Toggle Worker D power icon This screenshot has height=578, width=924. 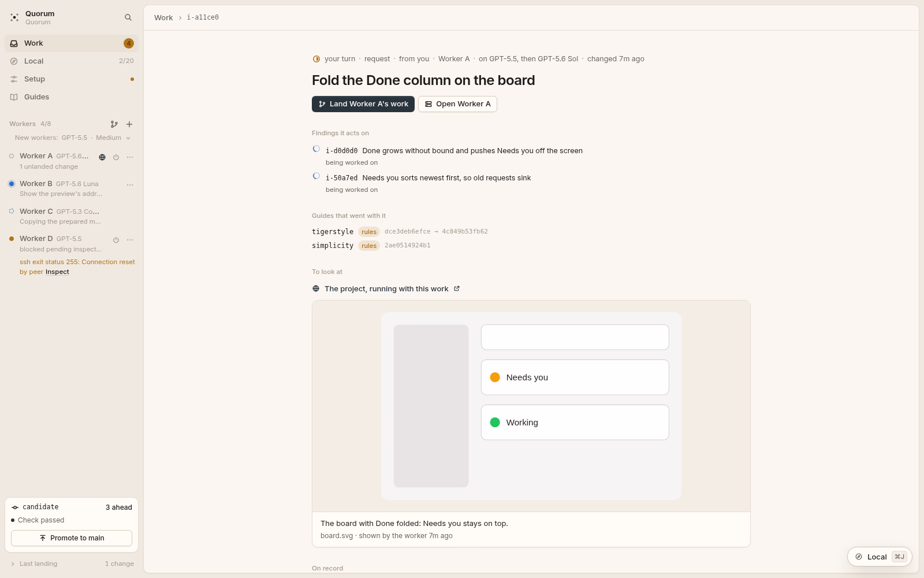point(116,240)
